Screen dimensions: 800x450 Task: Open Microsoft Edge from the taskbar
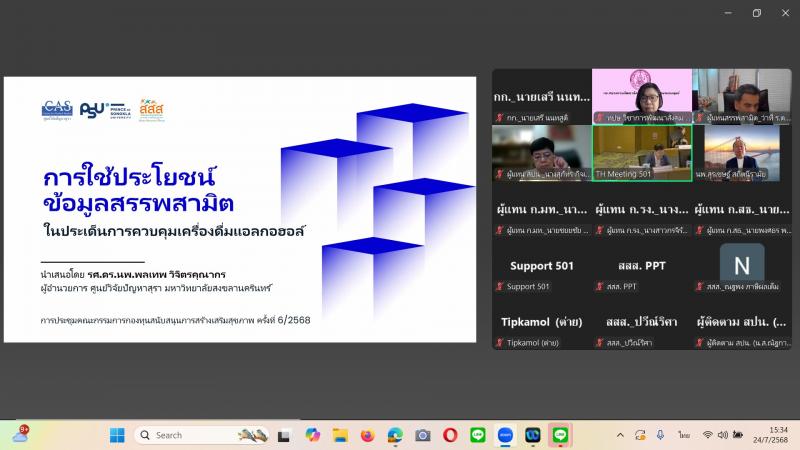(395, 435)
